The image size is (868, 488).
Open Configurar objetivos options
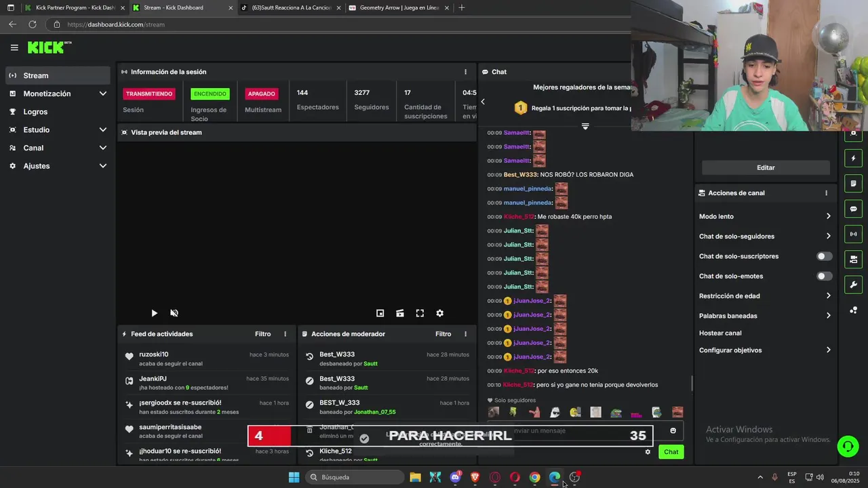tap(765, 350)
